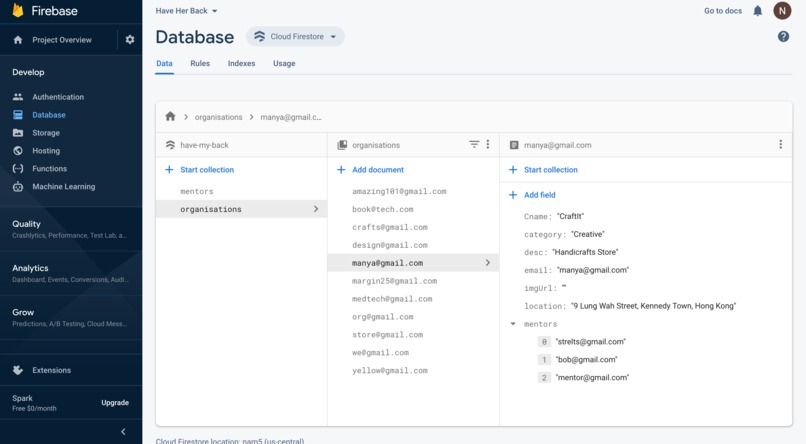Open Hosting in the sidebar
Screen dimensions: 806x444
tap(46, 151)
